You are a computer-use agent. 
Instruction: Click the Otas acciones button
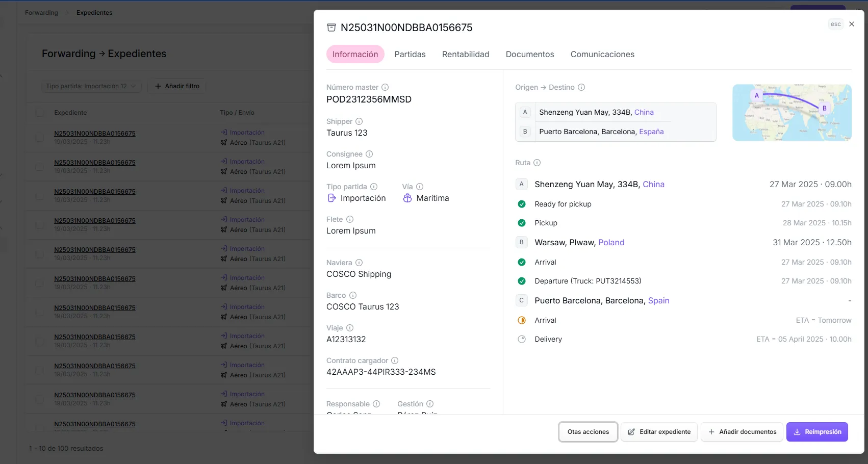[588, 432]
